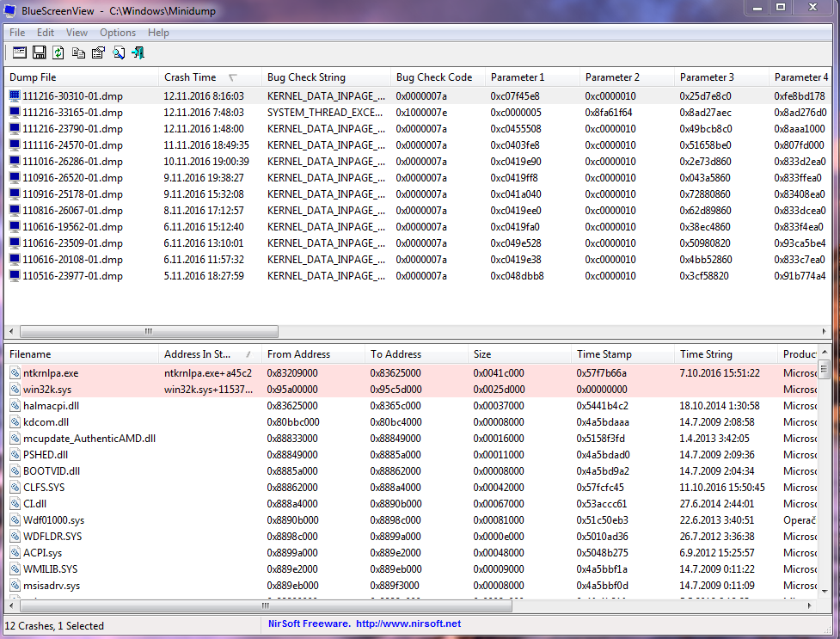840x639 pixels.
Task: Sort lower pane by Time String column
Action: [726, 354]
